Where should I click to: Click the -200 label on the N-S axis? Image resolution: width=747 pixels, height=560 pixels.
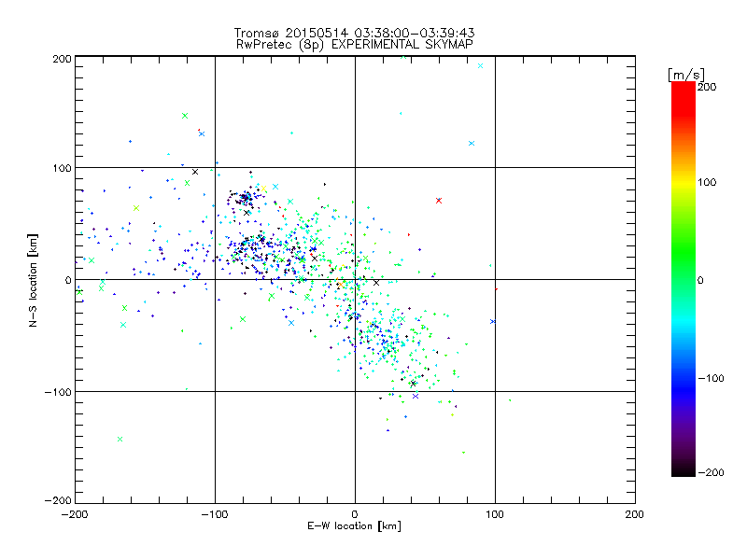tap(58, 500)
